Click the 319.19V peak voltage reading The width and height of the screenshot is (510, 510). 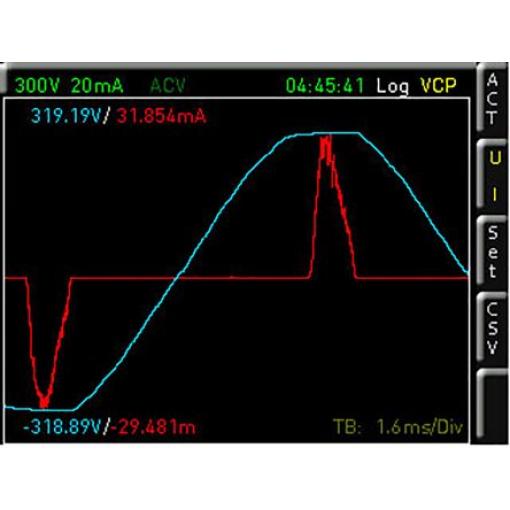click(66, 116)
